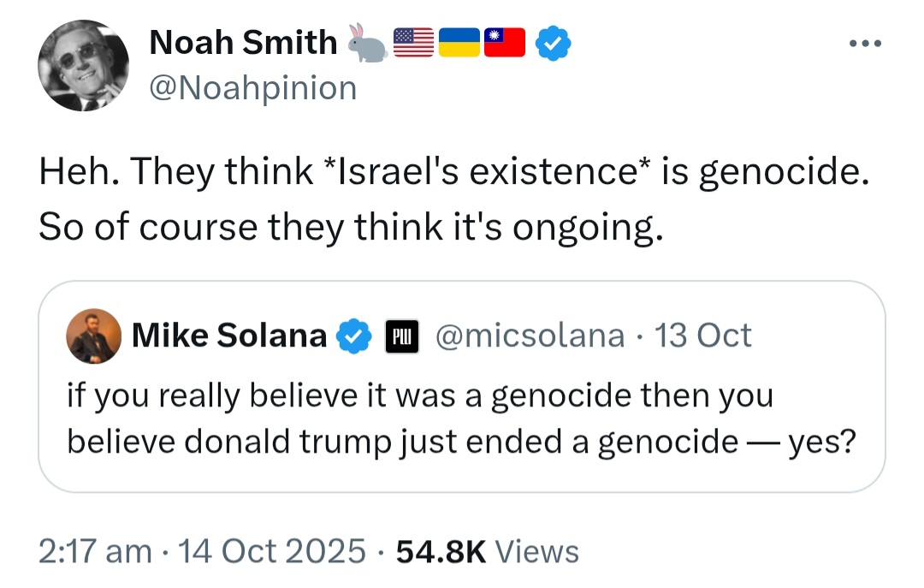Open the quoted tweet about donald trump
The width and height of the screenshot is (924, 588).
(x=461, y=386)
